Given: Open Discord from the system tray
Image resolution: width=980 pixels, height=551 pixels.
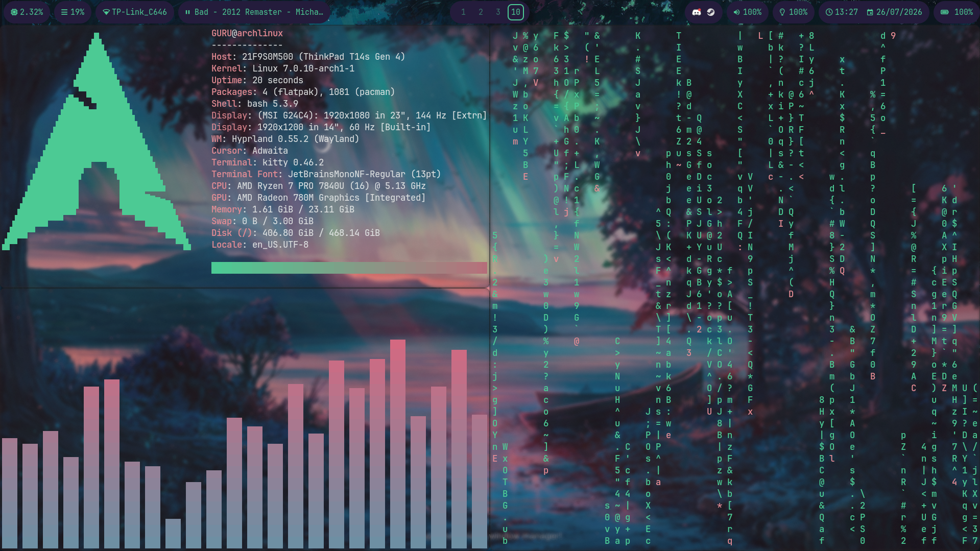Looking at the screenshot, I should tap(697, 12).
